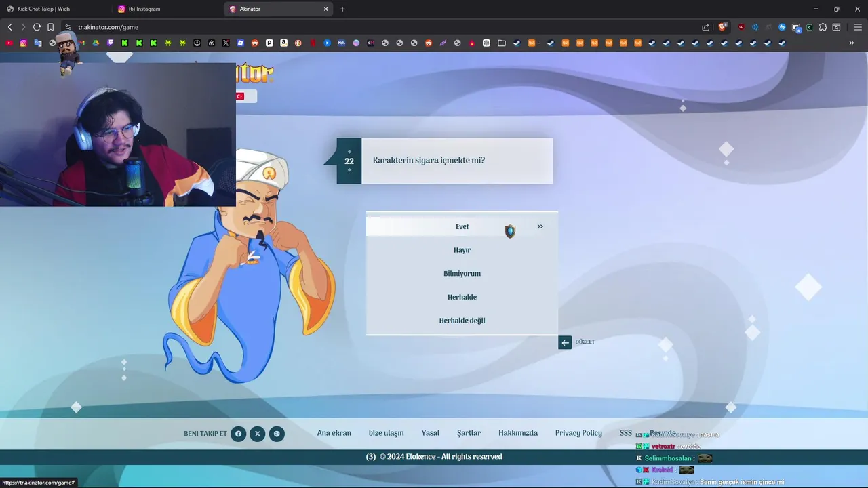868x488 pixels.
Task: Answer Evet to the smoking question
Action: (x=462, y=226)
